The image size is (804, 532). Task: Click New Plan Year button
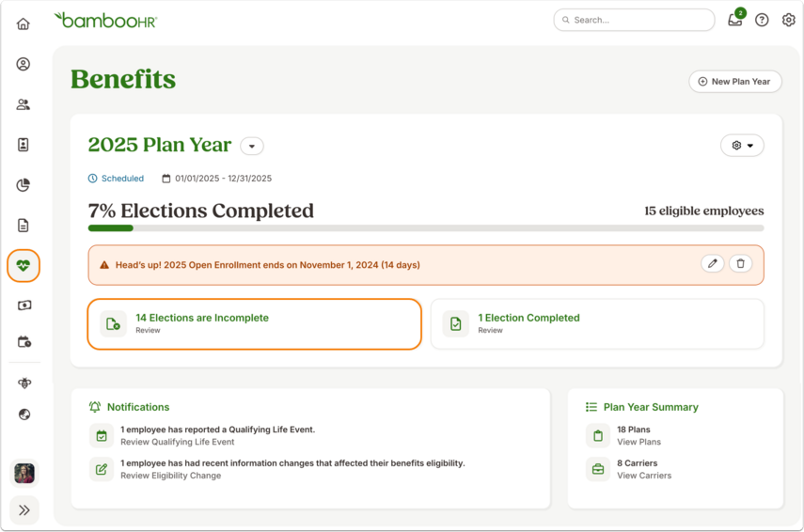click(x=735, y=82)
